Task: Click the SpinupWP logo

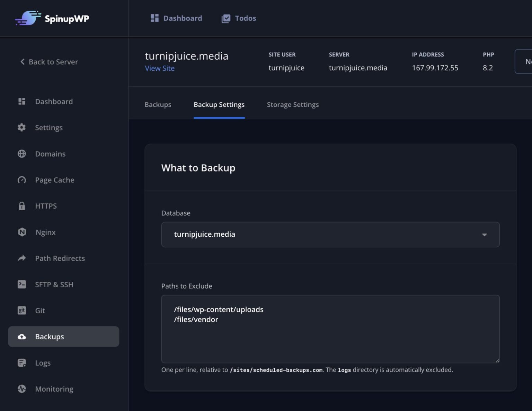Action: pos(52,18)
